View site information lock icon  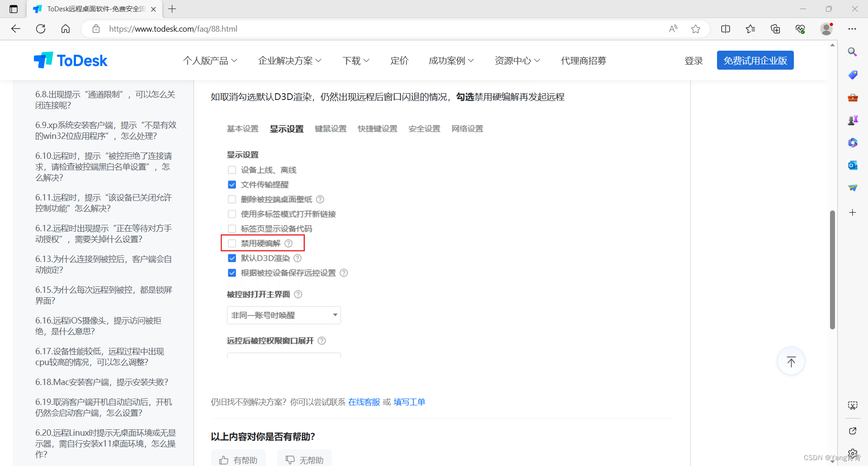point(96,29)
